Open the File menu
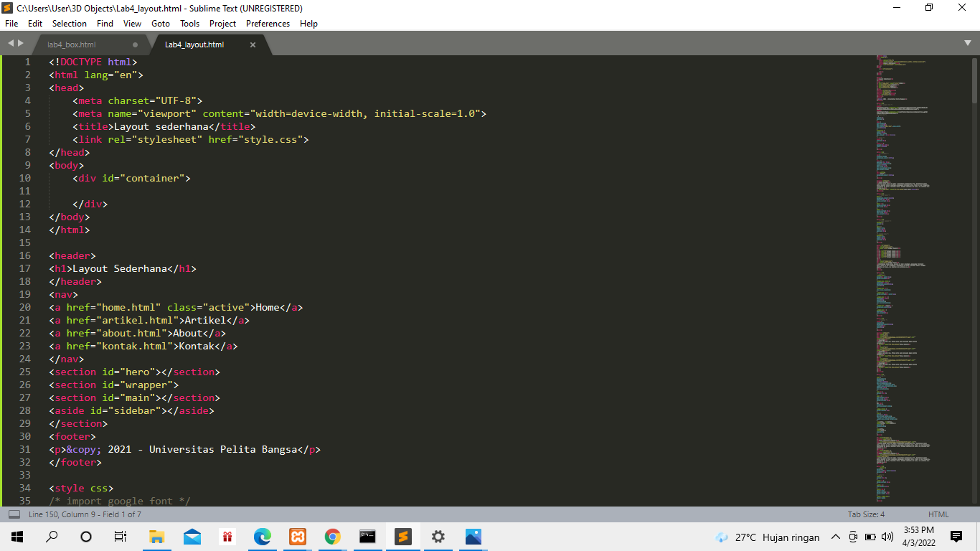 [x=11, y=24]
